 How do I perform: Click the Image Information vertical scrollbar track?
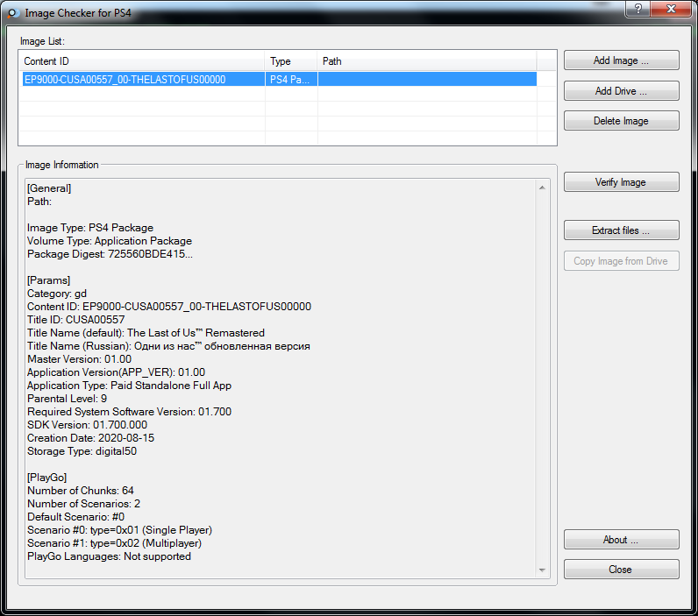(x=544, y=377)
